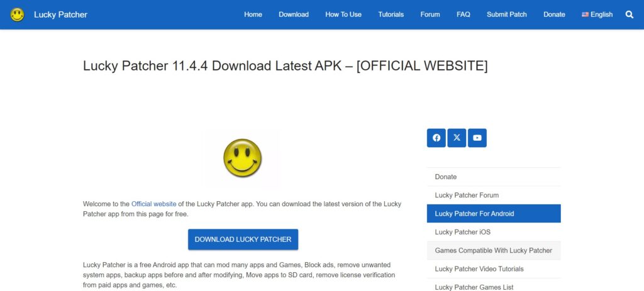Open the YouTube social icon
644x291 pixels.
click(x=477, y=138)
